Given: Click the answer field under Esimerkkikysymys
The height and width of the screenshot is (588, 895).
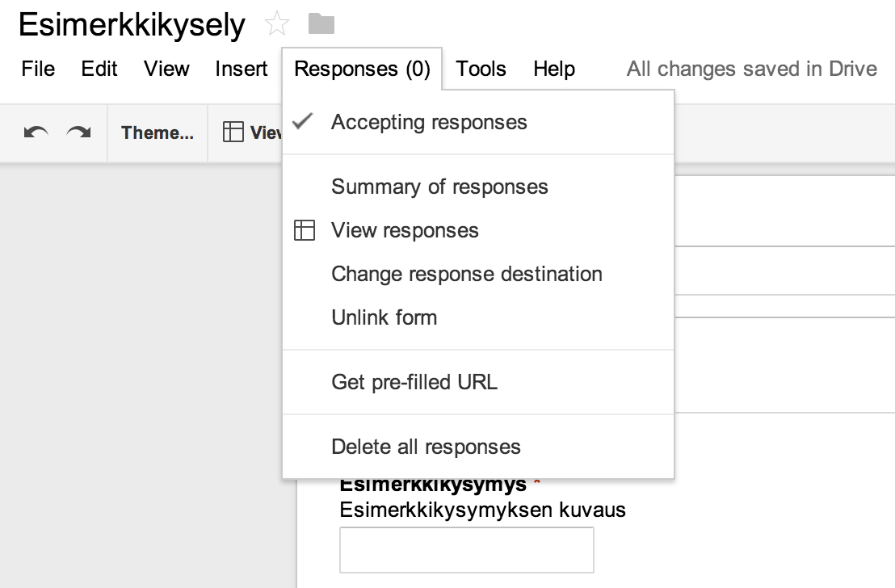Looking at the screenshot, I should pos(466,549).
